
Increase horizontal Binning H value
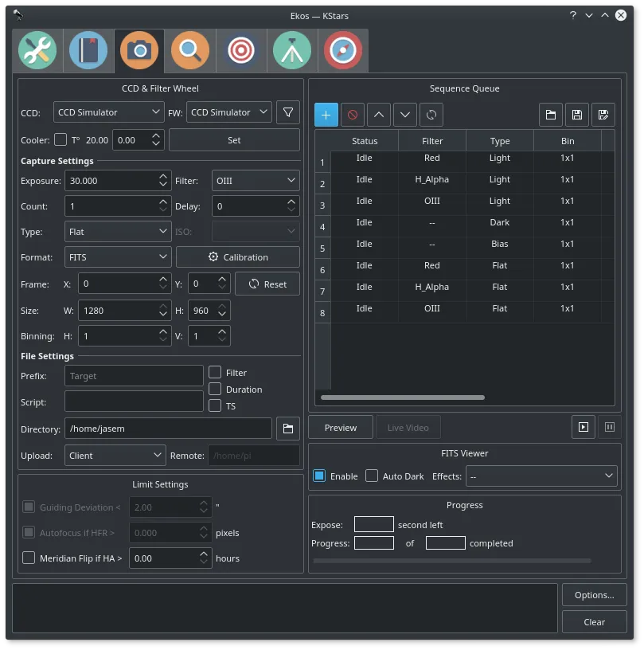163,331
